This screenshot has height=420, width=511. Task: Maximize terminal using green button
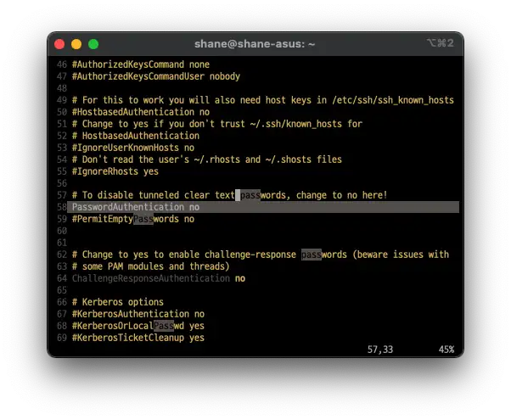coord(93,44)
